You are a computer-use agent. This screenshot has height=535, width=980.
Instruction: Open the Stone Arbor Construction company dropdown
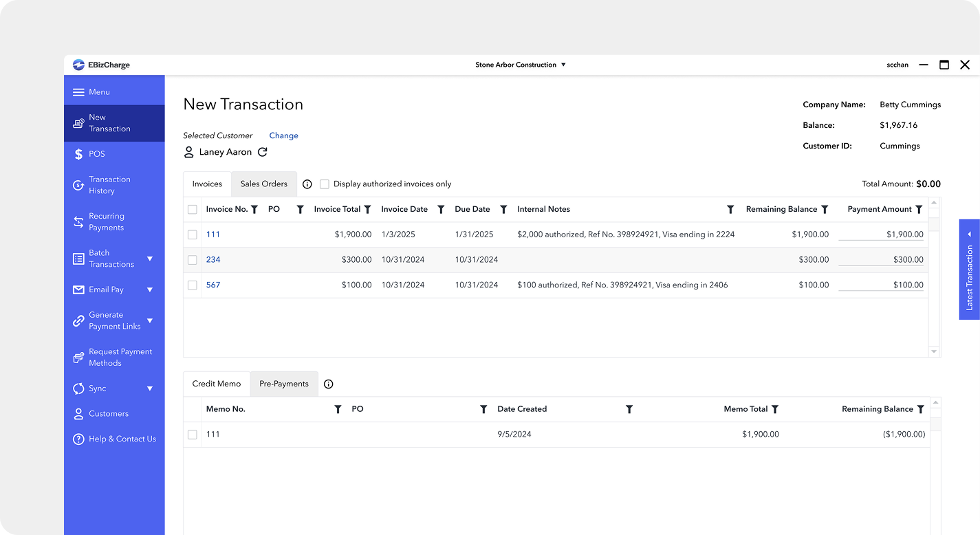(521, 65)
